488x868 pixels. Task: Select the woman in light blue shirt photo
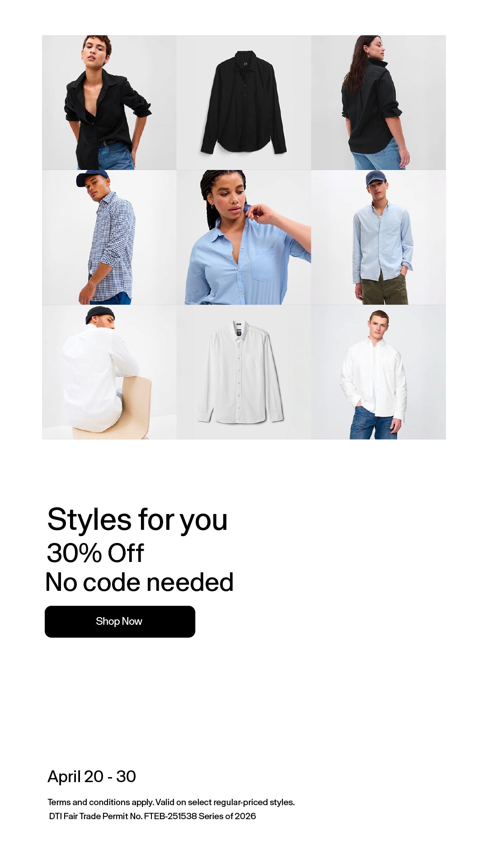[244, 237]
